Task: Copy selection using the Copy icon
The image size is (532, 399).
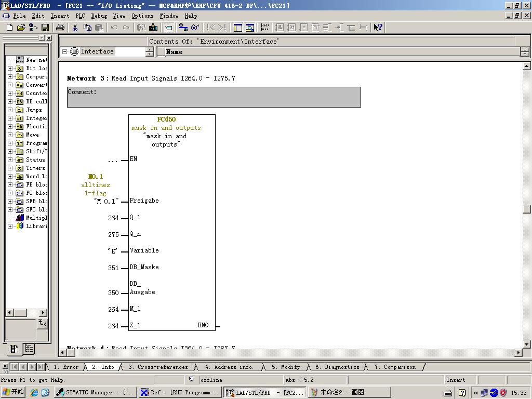Action: 87,28
